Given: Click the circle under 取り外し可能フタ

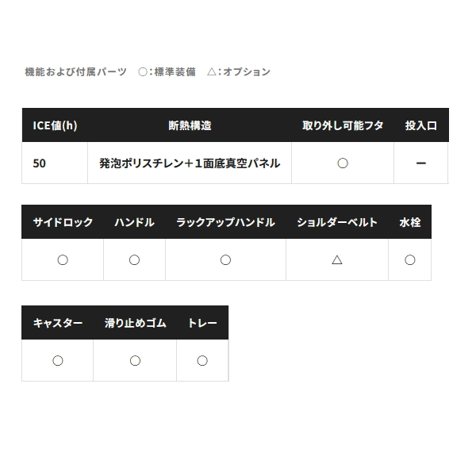Looking at the screenshot, I should pyautogui.click(x=343, y=163).
